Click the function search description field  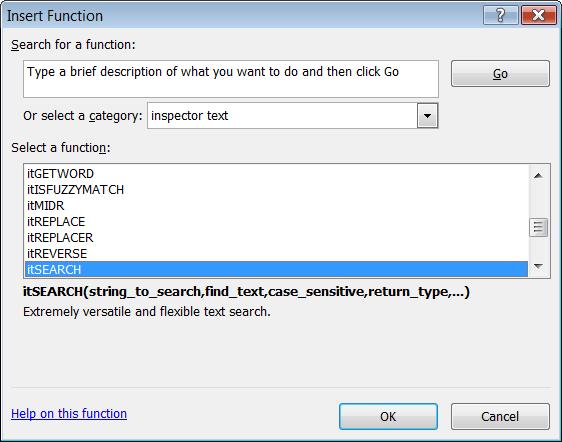point(231,79)
